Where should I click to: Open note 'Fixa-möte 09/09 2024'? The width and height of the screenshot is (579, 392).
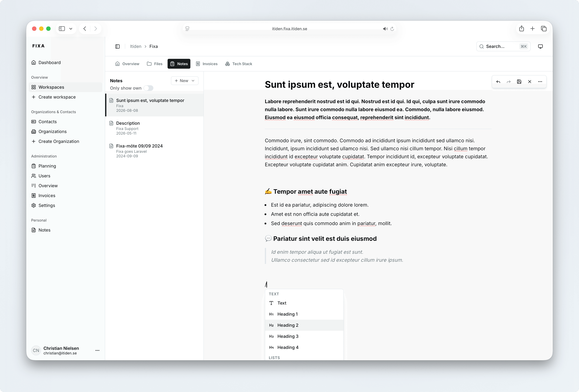(x=154, y=151)
